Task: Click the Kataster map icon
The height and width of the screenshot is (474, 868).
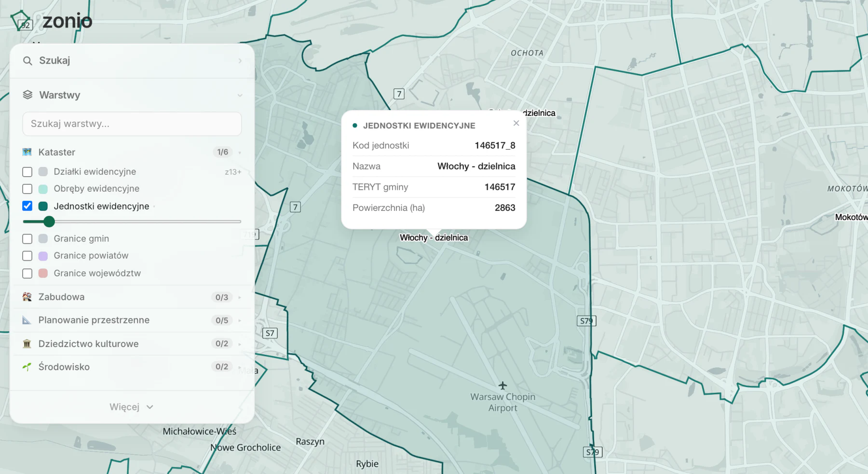Action: (27, 152)
